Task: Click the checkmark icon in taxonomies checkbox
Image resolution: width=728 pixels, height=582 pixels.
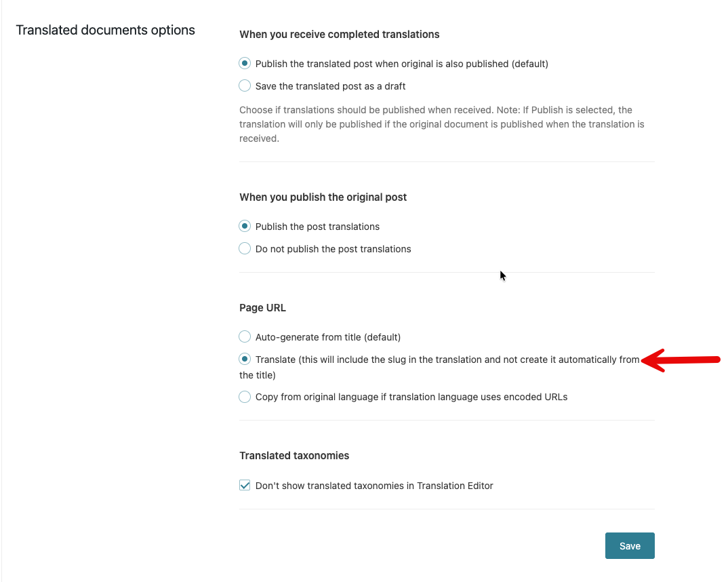Action: [245, 486]
